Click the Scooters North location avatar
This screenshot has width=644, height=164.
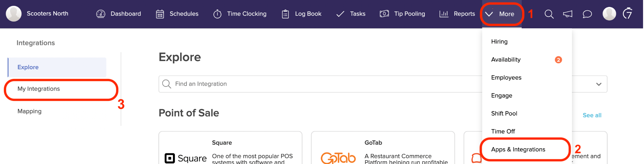point(14,14)
